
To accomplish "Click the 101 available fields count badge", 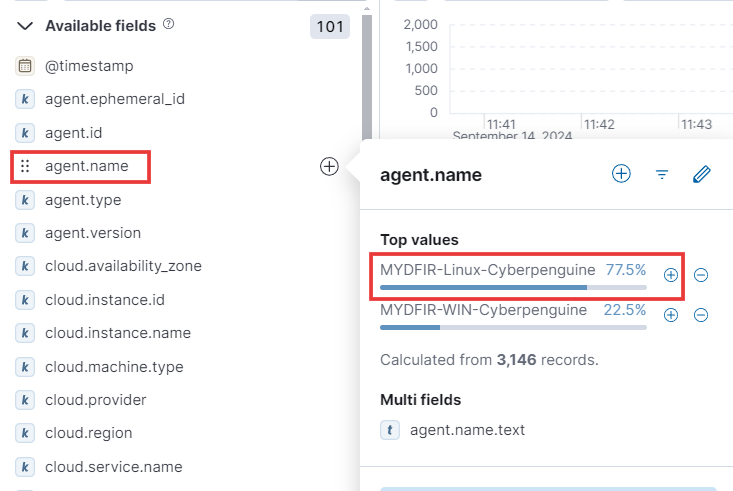I will (x=330, y=27).
